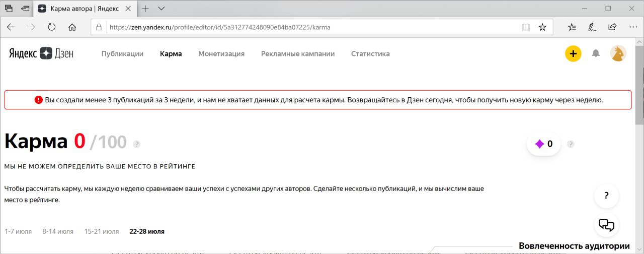Click the Карма 0/100 heading
This screenshot has height=254, width=644.
(65, 142)
